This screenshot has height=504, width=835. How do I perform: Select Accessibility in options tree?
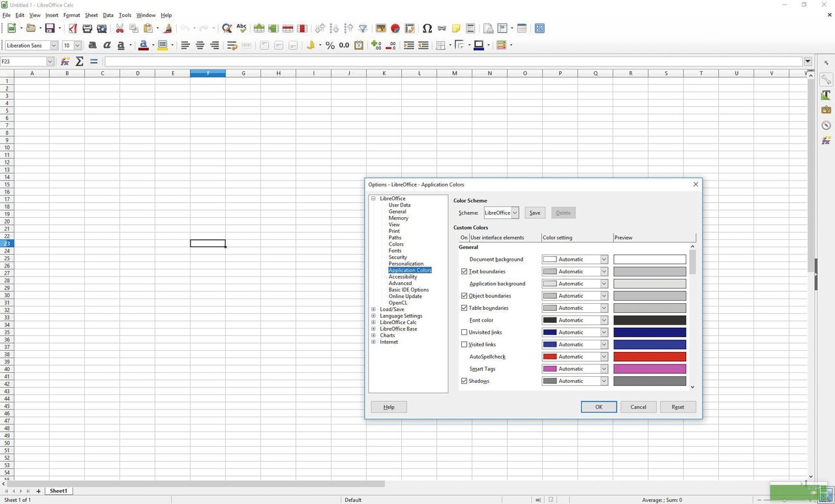402,276
